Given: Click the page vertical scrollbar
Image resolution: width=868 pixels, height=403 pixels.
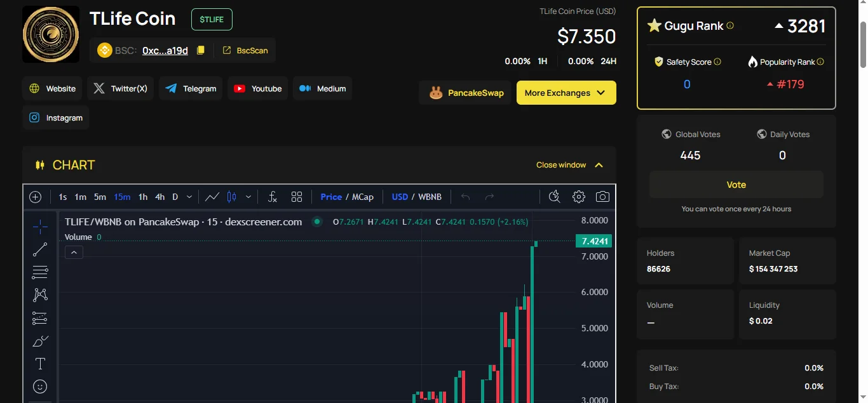Looking at the screenshot, I should click(x=862, y=44).
